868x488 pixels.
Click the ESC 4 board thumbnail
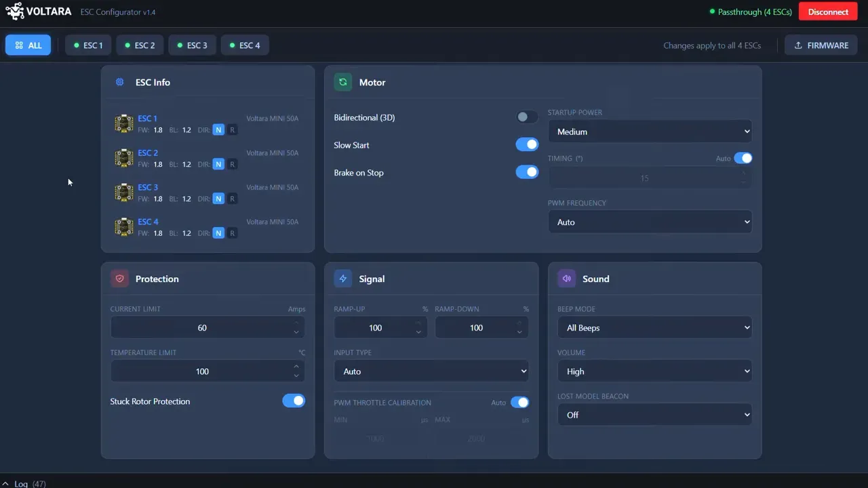click(x=124, y=227)
